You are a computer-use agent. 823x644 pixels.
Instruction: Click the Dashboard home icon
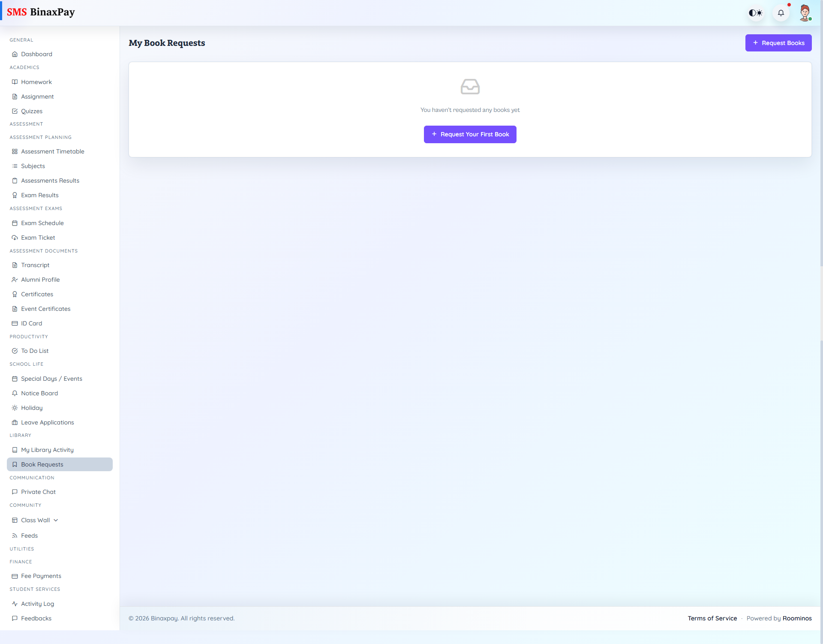[15, 54]
